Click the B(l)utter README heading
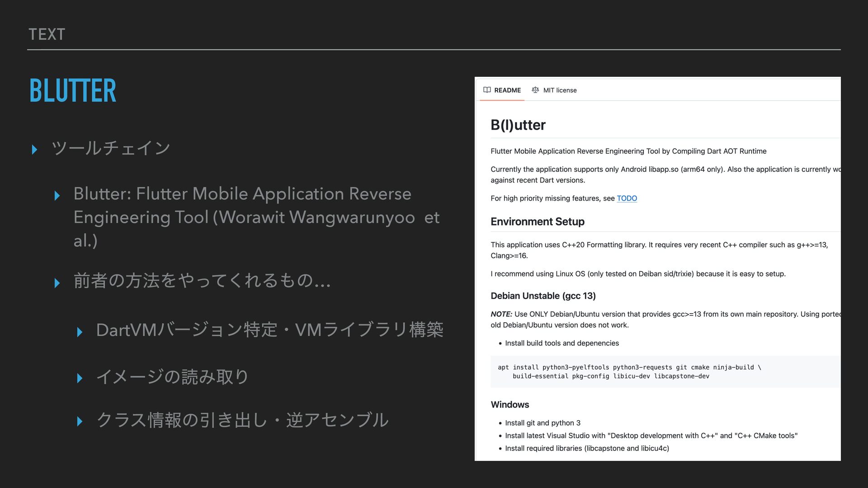This screenshot has height=488, width=868. click(518, 125)
